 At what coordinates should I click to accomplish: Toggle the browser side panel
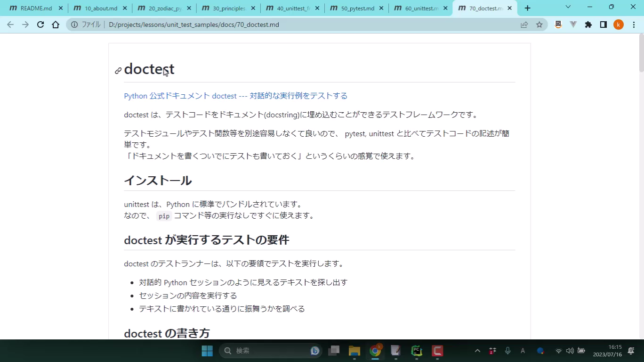pyautogui.click(x=604, y=25)
